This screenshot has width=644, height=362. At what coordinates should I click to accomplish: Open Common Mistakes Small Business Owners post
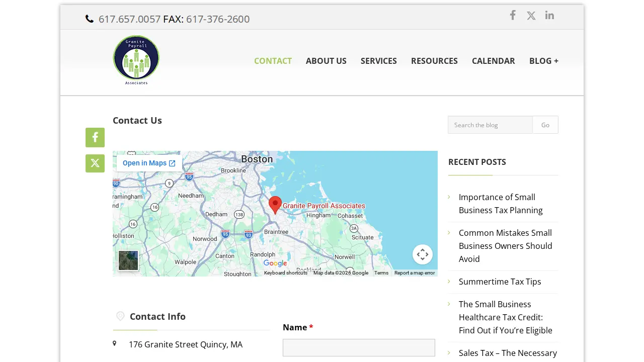point(506,246)
